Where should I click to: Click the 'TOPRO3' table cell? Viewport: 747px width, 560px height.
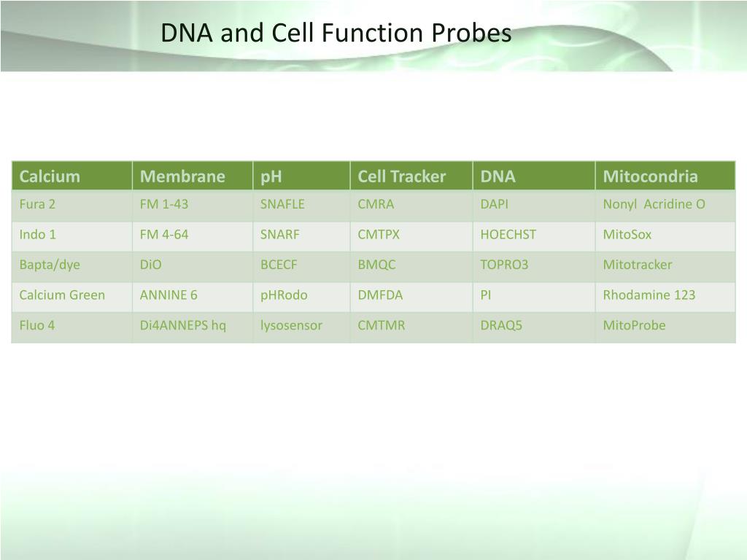[534, 267]
